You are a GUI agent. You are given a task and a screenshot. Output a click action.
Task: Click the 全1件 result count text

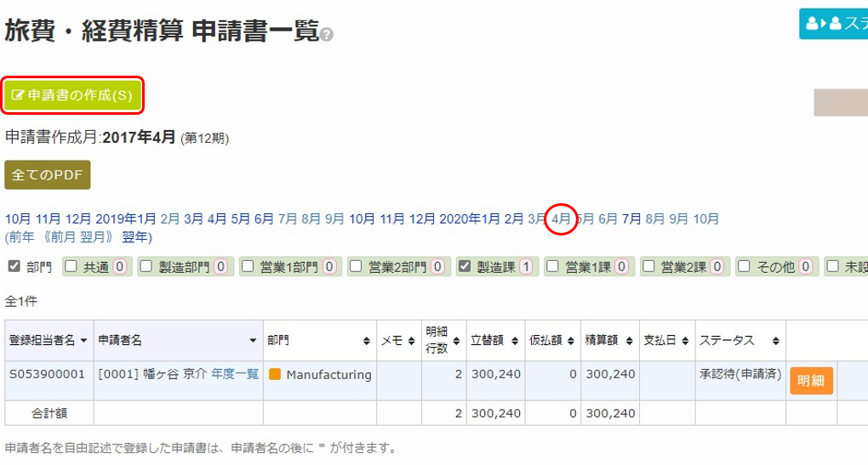pos(21,301)
